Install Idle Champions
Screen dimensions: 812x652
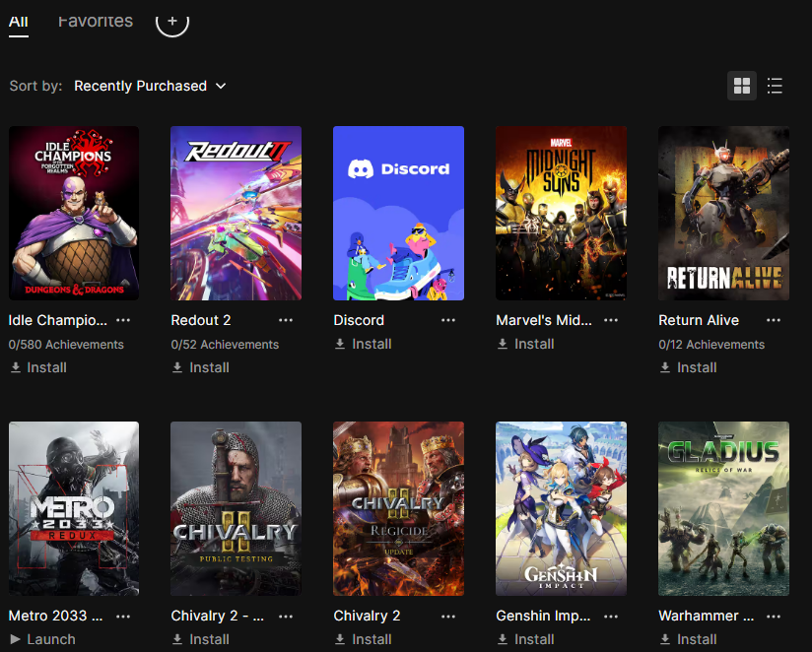coord(38,368)
